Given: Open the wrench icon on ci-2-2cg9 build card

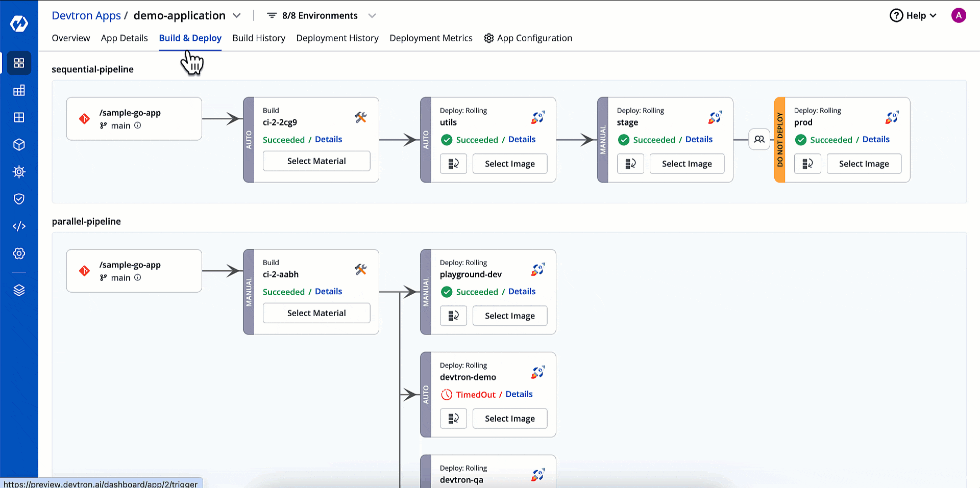Looking at the screenshot, I should pyautogui.click(x=361, y=117).
